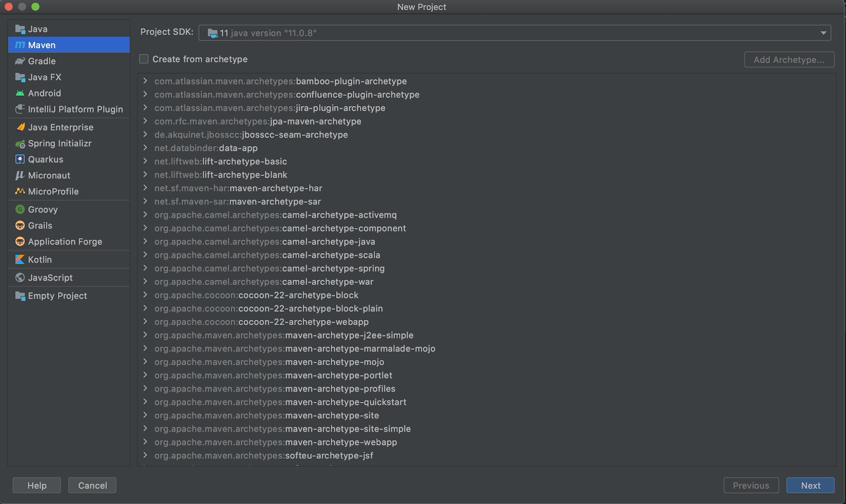
Task: Click Add Archetype button
Action: (x=789, y=60)
